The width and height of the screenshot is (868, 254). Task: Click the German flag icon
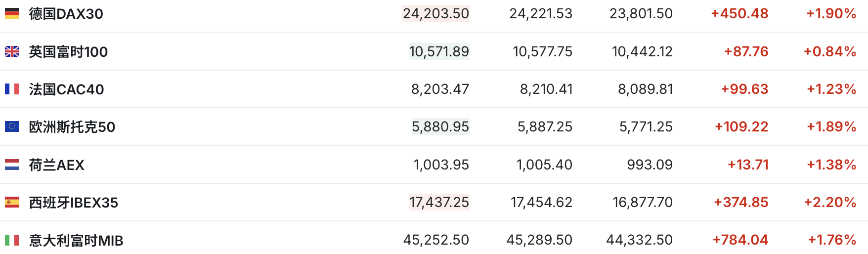(12, 14)
